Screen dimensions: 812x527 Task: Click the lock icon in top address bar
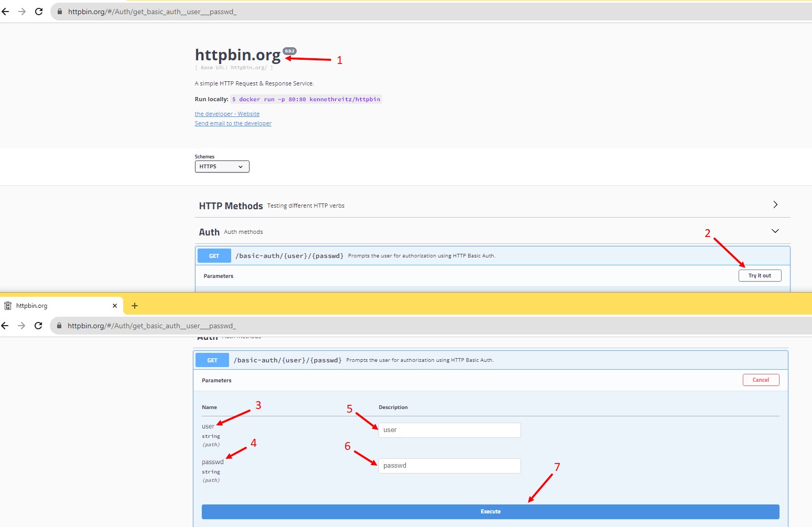pos(60,12)
